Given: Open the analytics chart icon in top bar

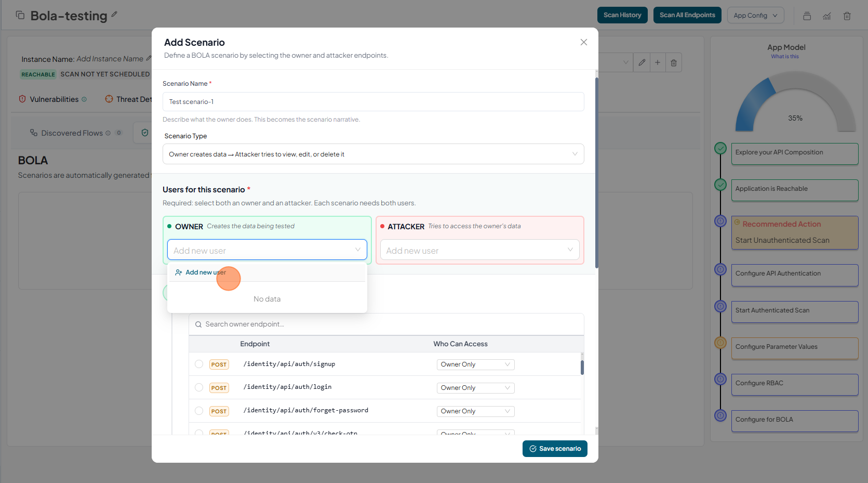Looking at the screenshot, I should point(826,16).
